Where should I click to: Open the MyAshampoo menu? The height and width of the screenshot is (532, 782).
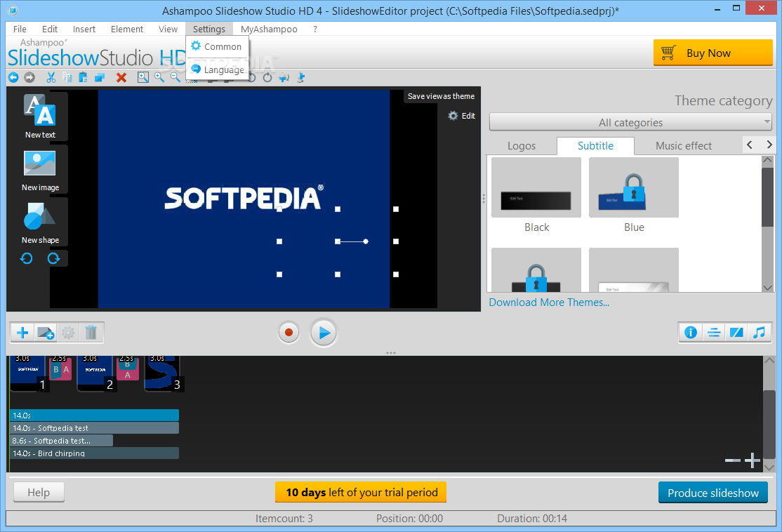point(269,29)
